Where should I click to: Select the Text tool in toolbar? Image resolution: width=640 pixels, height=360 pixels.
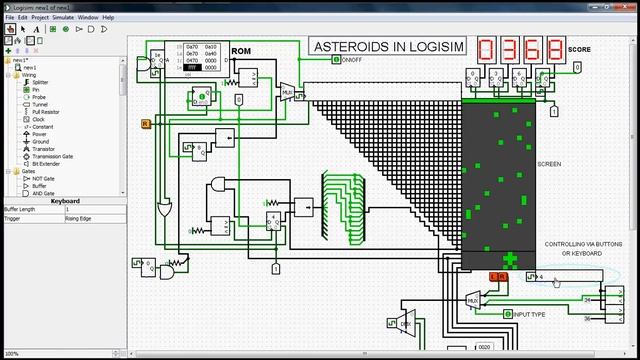tap(36, 29)
